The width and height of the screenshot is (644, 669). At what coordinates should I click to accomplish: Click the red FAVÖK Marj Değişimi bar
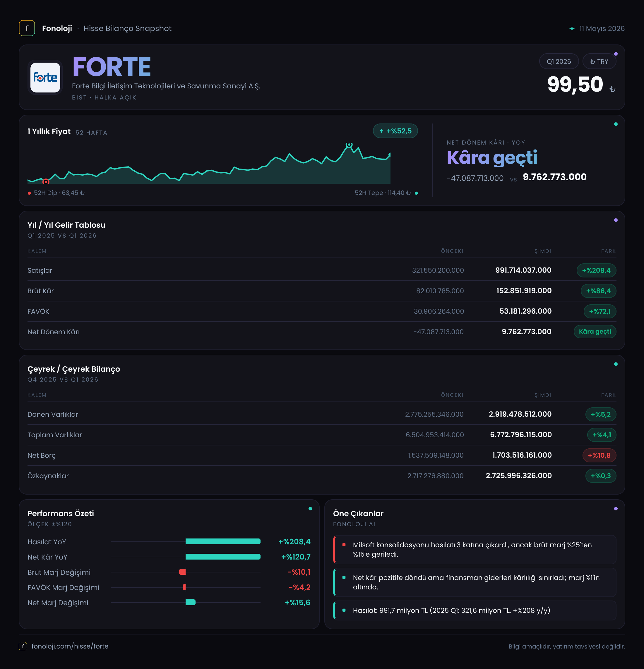click(x=184, y=587)
